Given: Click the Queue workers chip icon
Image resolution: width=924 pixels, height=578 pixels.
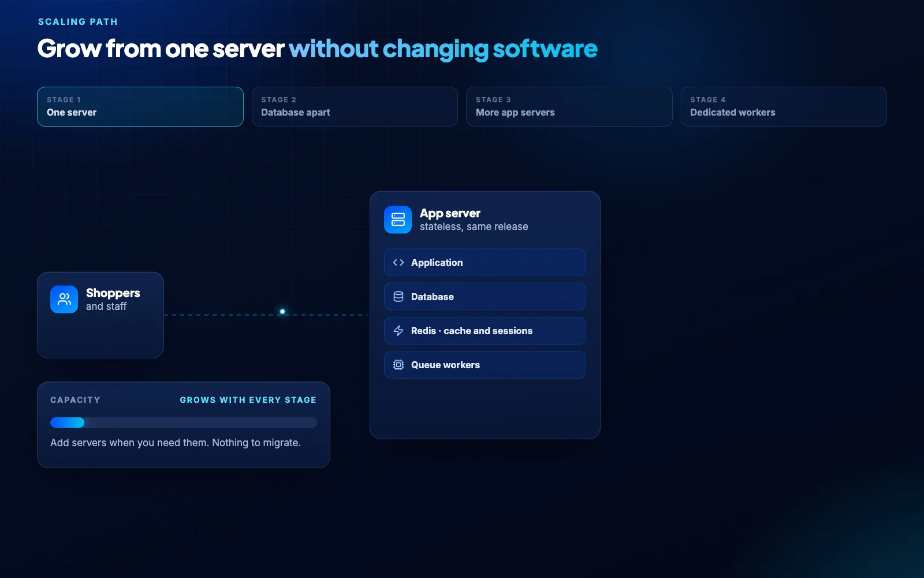Looking at the screenshot, I should pos(398,365).
